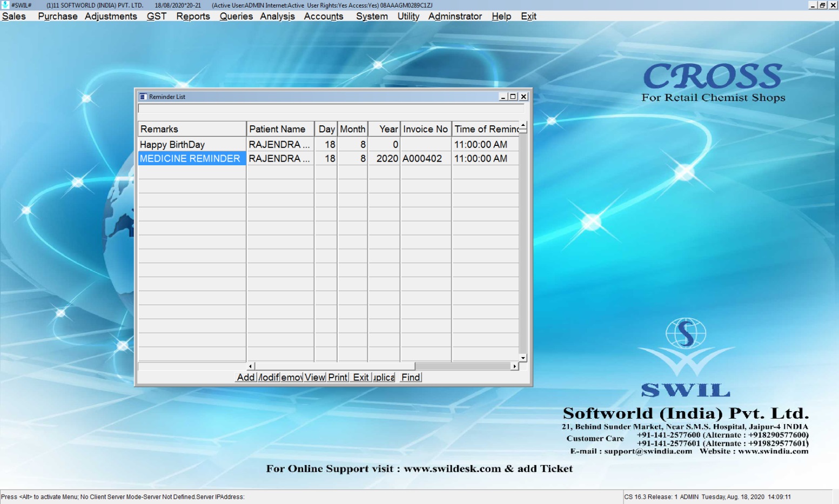Close the Reminder List window
Image resolution: width=839 pixels, height=504 pixels.
tap(523, 97)
